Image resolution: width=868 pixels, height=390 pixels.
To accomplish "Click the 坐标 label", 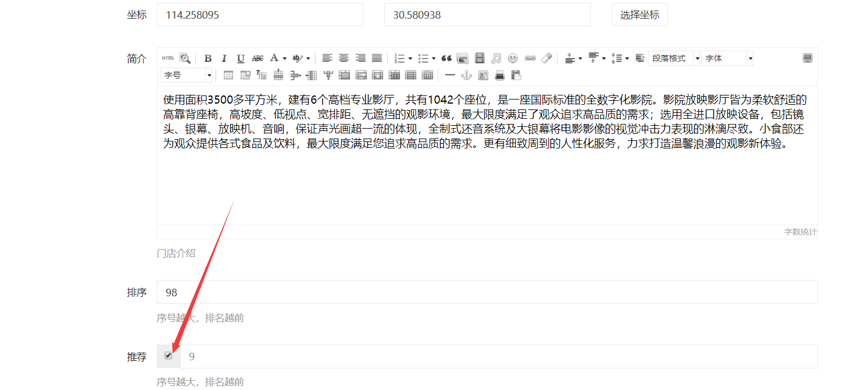I will coord(137,15).
